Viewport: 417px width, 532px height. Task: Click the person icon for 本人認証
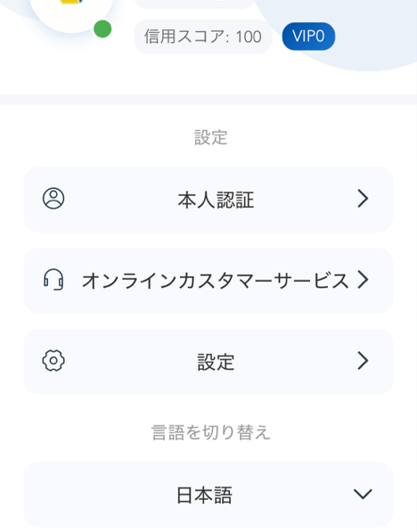click(x=53, y=198)
